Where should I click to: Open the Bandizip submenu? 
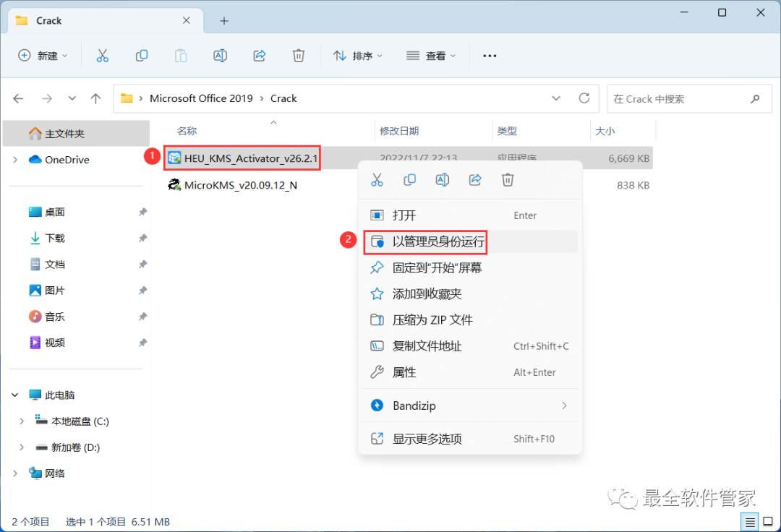[470, 406]
